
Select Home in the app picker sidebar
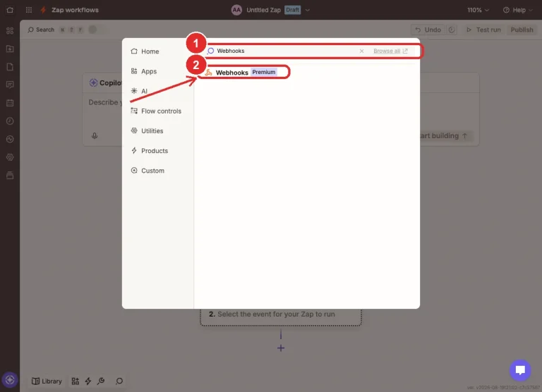[145, 51]
